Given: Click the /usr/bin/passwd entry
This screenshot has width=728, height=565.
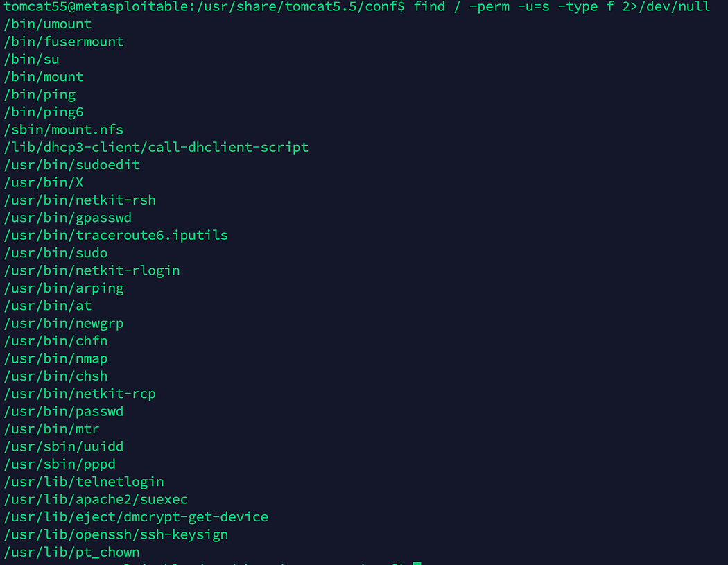Looking at the screenshot, I should (63, 411).
